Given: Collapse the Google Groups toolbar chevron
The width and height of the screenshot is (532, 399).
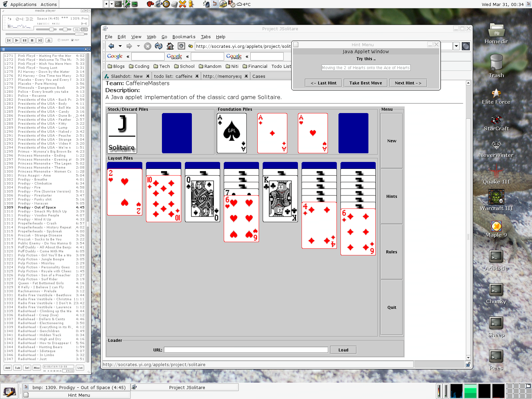Looking at the screenshot, I should pyautogui.click(x=188, y=57).
